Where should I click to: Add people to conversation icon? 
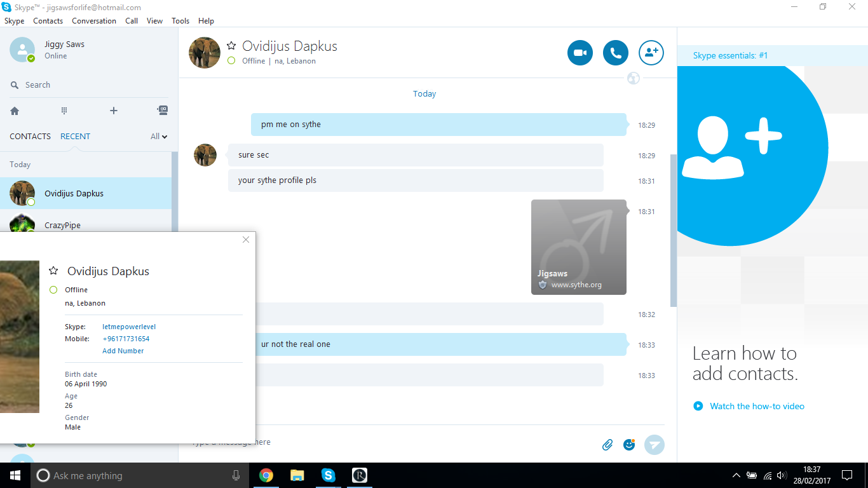pos(651,53)
